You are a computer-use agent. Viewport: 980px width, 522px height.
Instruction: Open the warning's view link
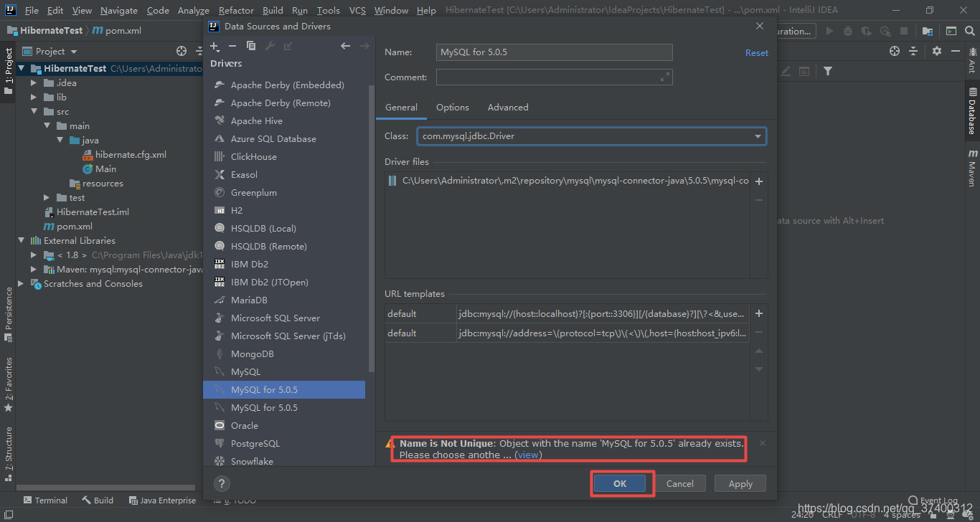(528, 455)
